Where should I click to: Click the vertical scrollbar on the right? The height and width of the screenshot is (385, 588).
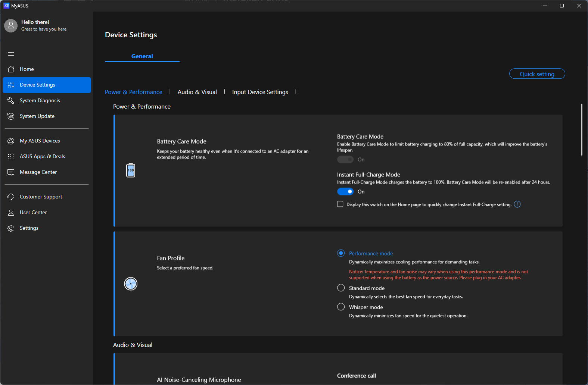click(x=581, y=130)
